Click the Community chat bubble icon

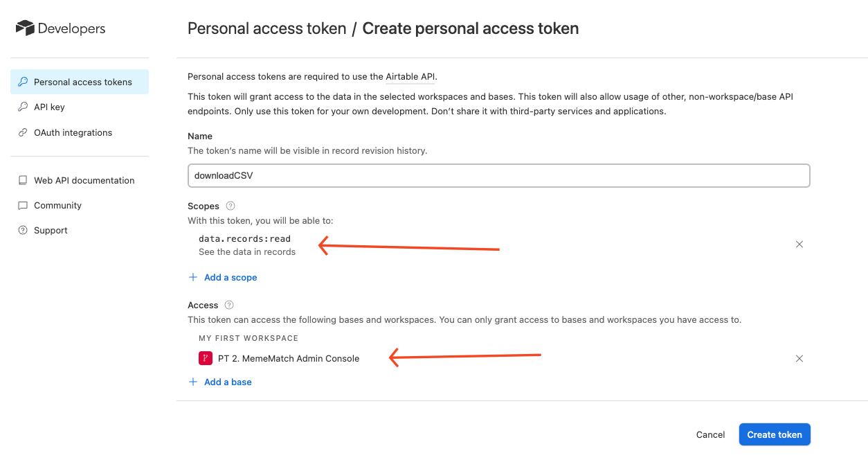click(23, 206)
